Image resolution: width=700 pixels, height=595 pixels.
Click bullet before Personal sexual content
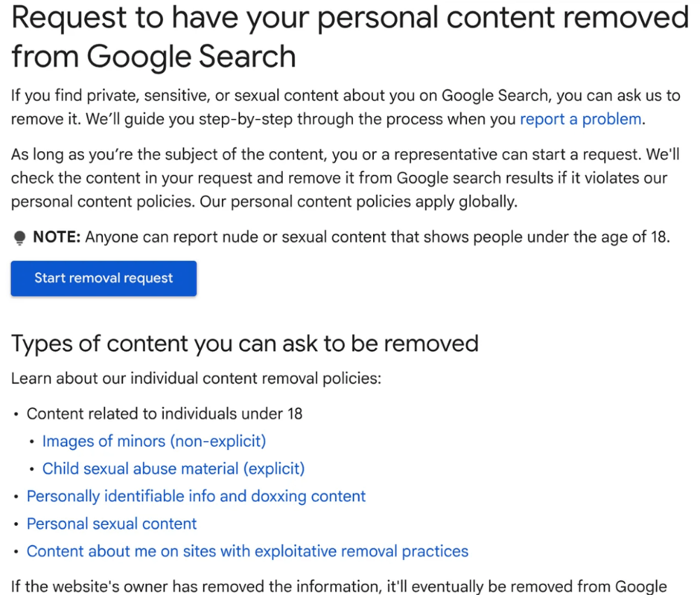click(x=16, y=524)
